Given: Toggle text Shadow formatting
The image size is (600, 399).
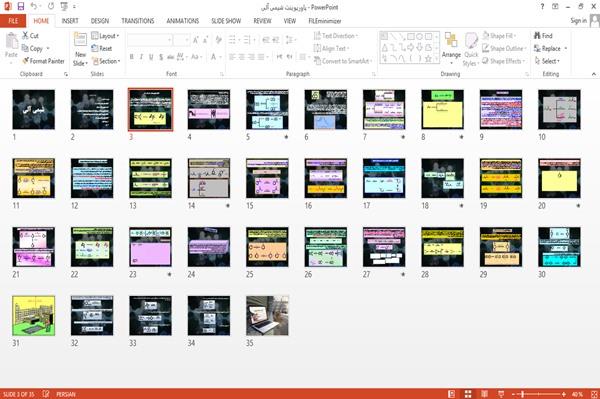Looking at the screenshot, I should tap(161, 57).
